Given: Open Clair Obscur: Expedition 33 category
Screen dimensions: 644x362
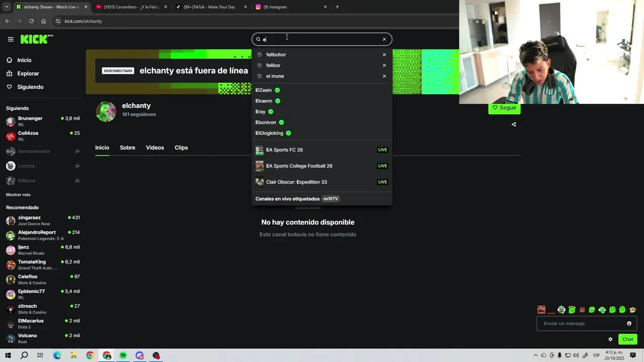Looking at the screenshot, I should [321, 182].
